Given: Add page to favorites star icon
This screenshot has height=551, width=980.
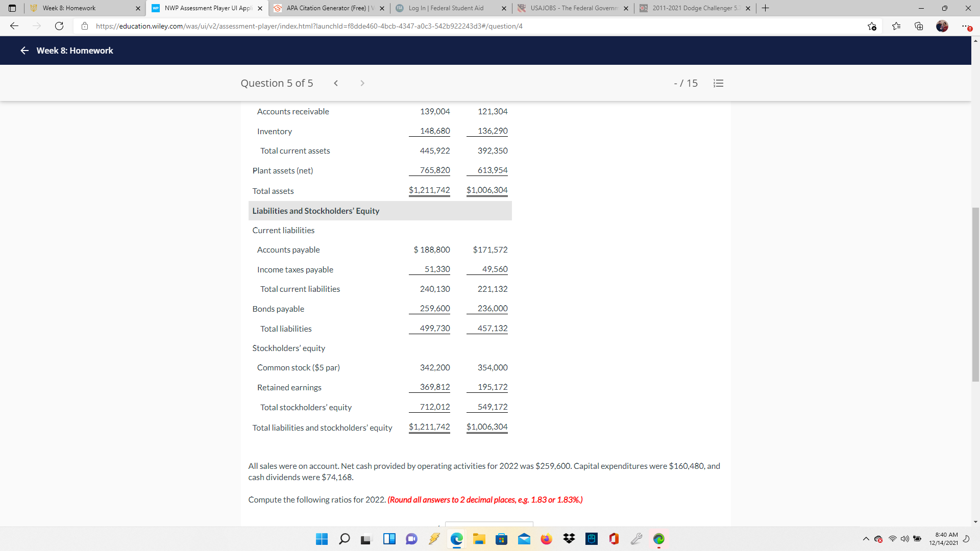Looking at the screenshot, I should pos(872,26).
